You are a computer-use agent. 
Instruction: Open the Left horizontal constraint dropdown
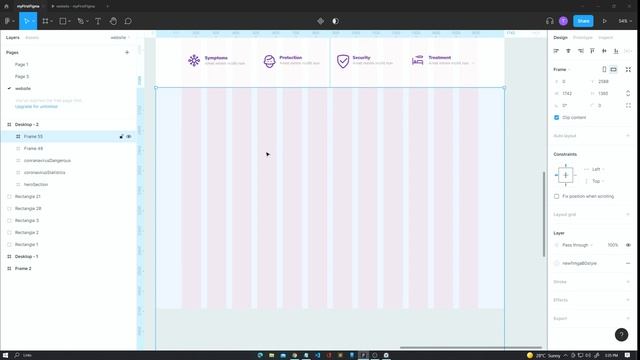(598, 169)
